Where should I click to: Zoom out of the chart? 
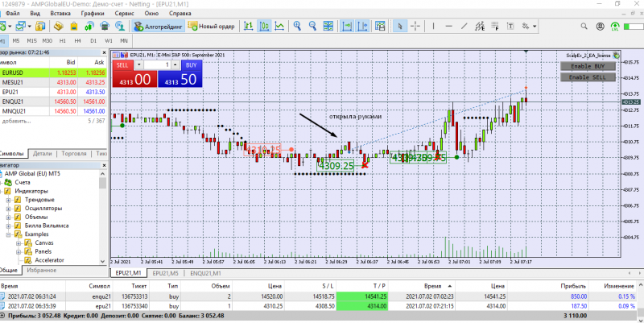point(312,27)
